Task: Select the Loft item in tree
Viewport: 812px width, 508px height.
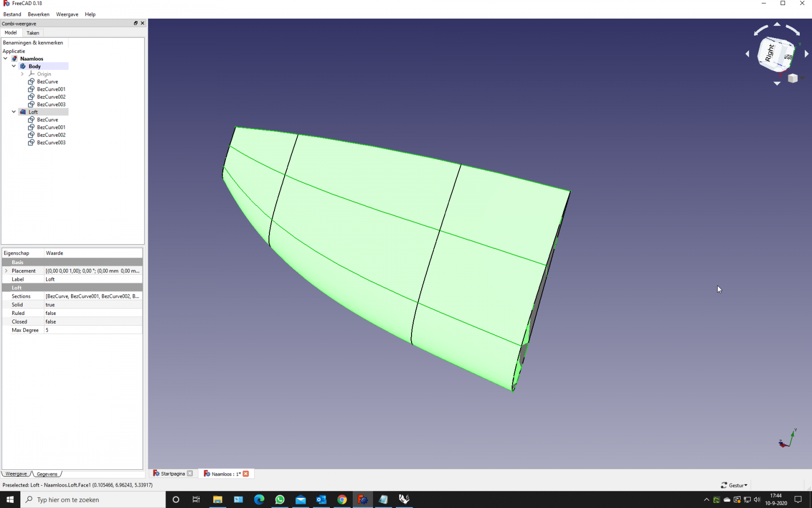Action: tap(33, 112)
